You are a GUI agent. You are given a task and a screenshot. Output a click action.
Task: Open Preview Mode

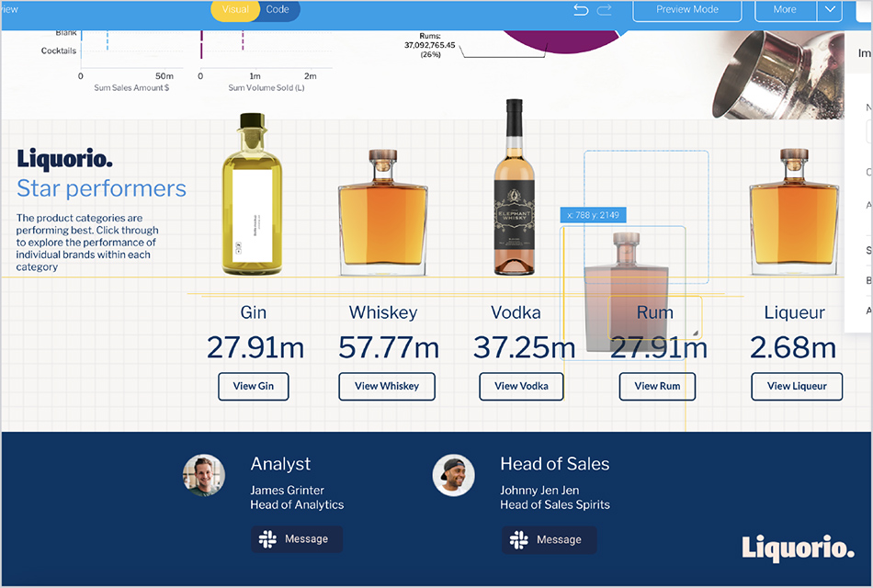pos(686,10)
